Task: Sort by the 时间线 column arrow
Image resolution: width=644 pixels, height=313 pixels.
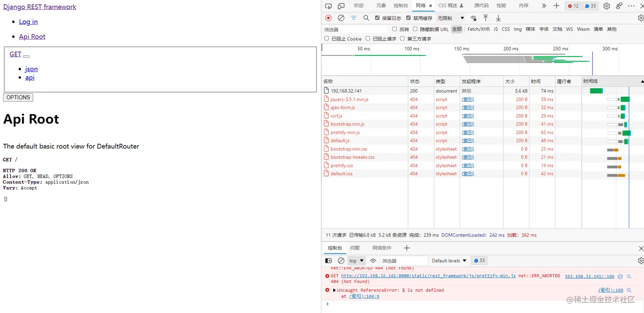Action: click(x=642, y=81)
